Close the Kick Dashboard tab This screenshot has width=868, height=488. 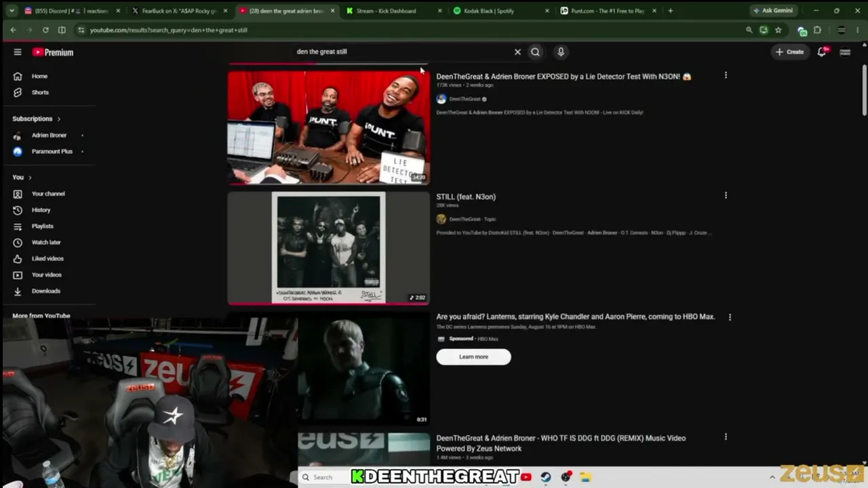pos(439,11)
